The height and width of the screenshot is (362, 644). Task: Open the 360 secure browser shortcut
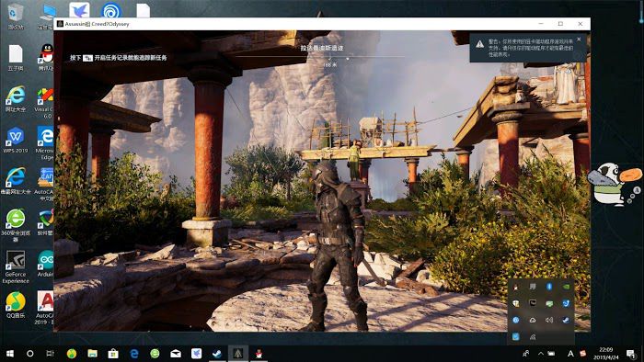click(16, 225)
